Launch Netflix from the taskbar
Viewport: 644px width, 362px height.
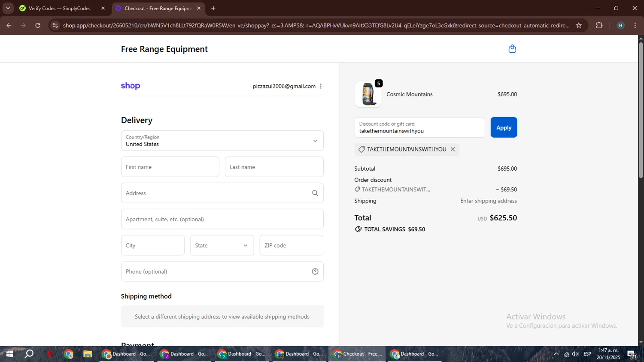point(49,354)
